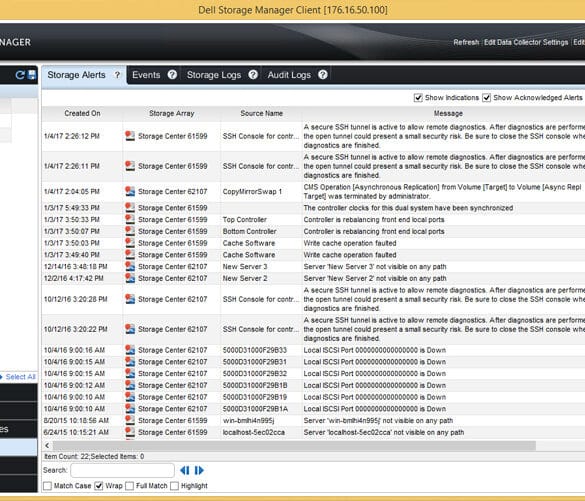Enable Full Match search option
This screenshot has width=585, height=501.
tap(129, 486)
